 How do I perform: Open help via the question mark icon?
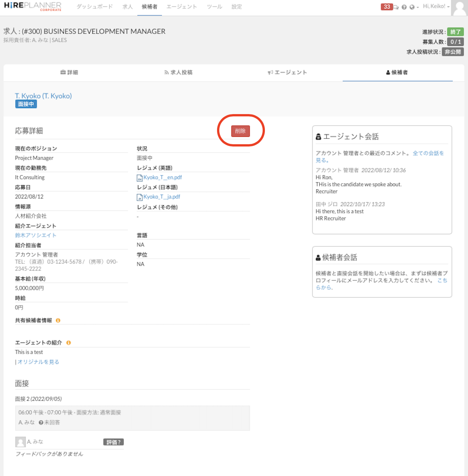coord(404,7)
